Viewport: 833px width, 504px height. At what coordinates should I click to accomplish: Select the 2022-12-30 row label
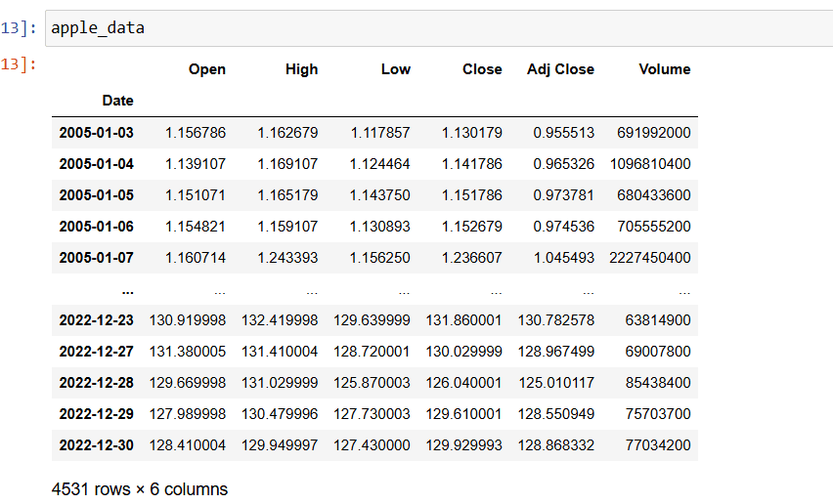(96, 445)
